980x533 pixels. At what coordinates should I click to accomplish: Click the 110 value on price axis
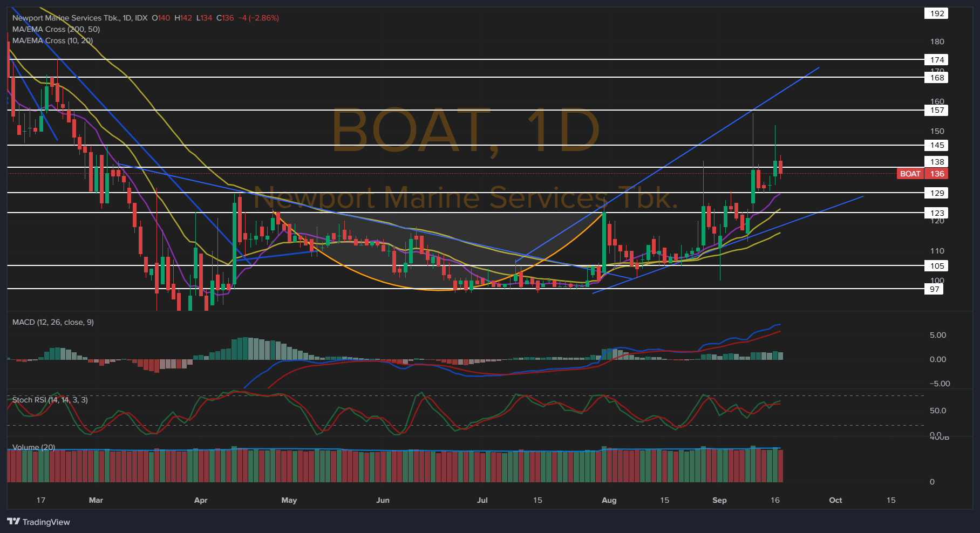point(937,251)
